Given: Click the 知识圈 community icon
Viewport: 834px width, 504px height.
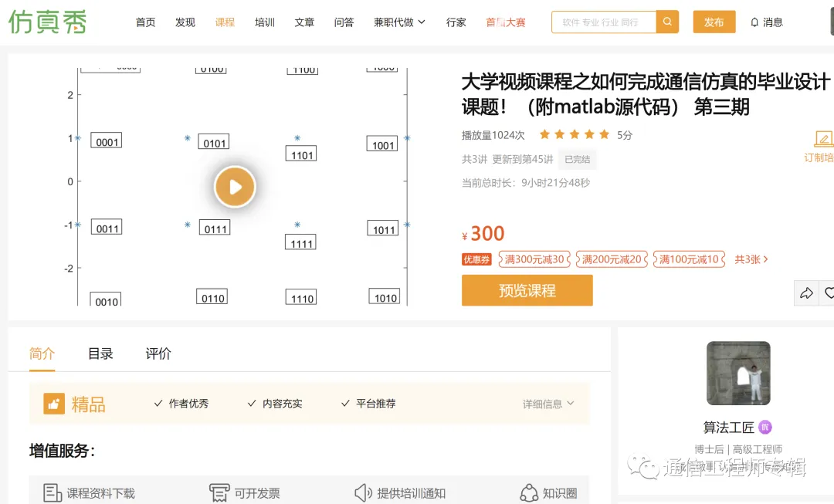Looking at the screenshot, I should pyautogui.click(x=529, y=493).
